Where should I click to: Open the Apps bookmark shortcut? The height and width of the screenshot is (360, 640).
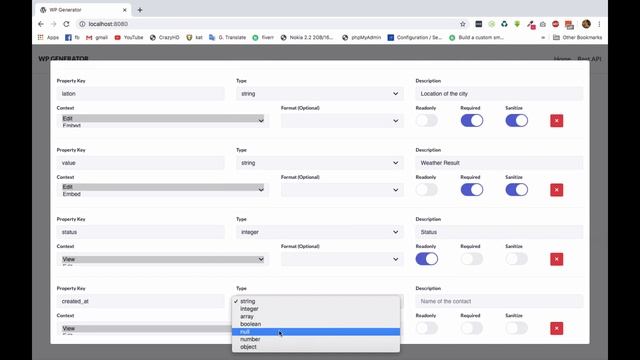pos(48,38)
